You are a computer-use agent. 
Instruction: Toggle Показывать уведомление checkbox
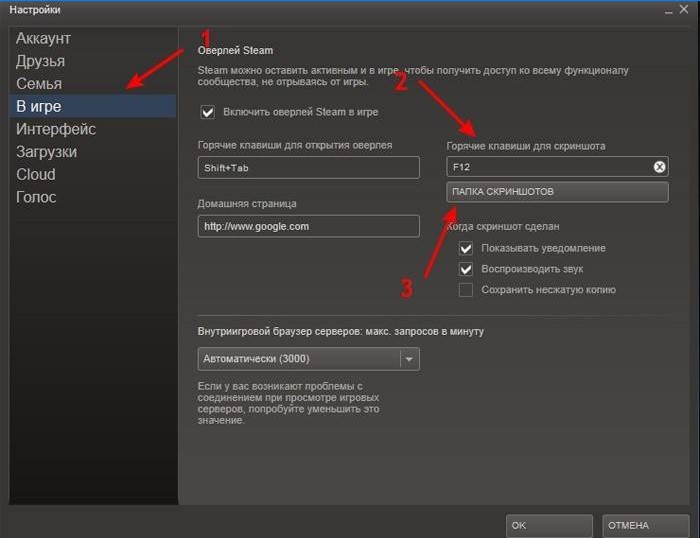pyautogui.click(x=466, y=248)
